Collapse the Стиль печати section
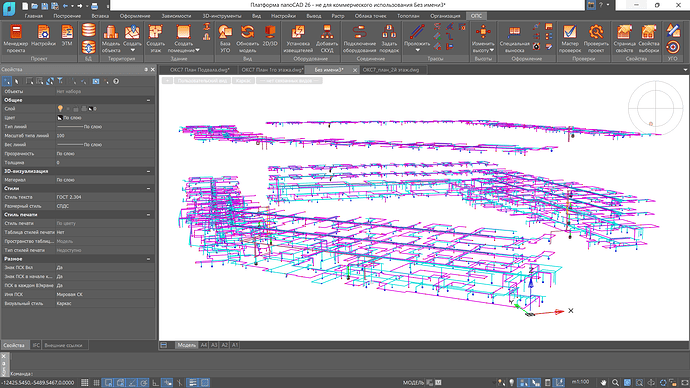Viewport: 690px width, 388px height. coord(148,215)
